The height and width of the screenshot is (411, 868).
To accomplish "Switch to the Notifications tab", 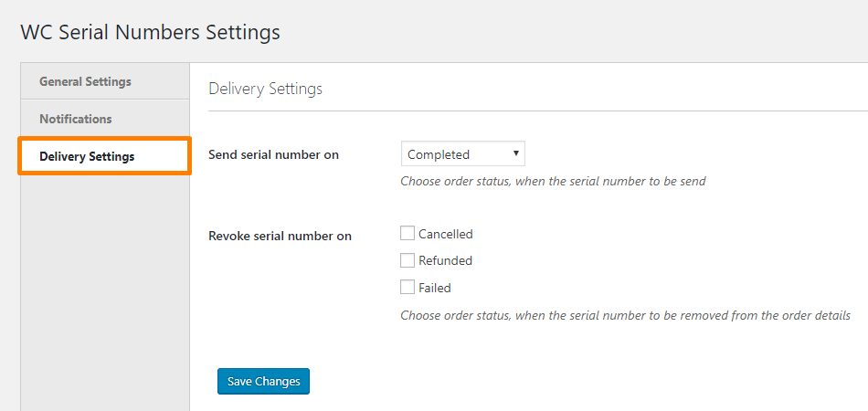I will coord(76,119).
